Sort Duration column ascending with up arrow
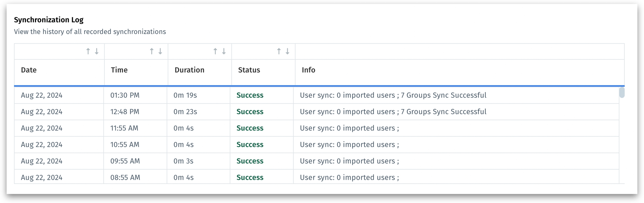 [x=215, y=51]
